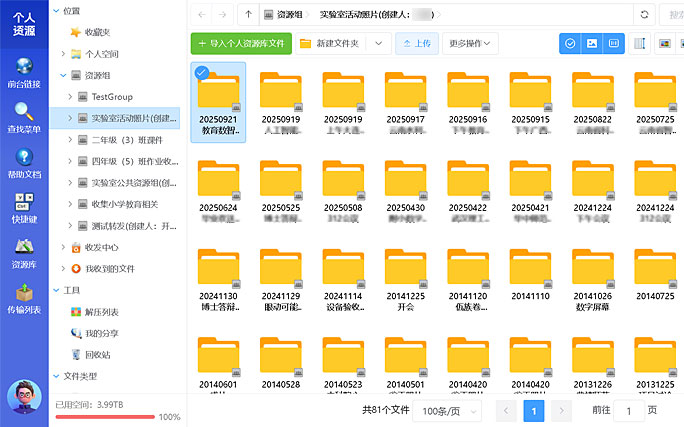Open the 资源库 sidebar icon

[24, 253]
